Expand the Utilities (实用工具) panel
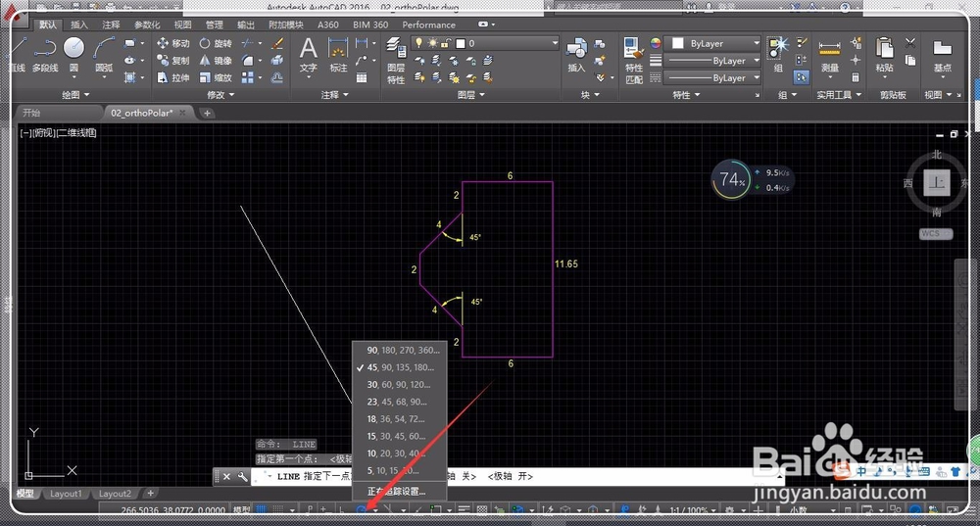 (840, 95)
